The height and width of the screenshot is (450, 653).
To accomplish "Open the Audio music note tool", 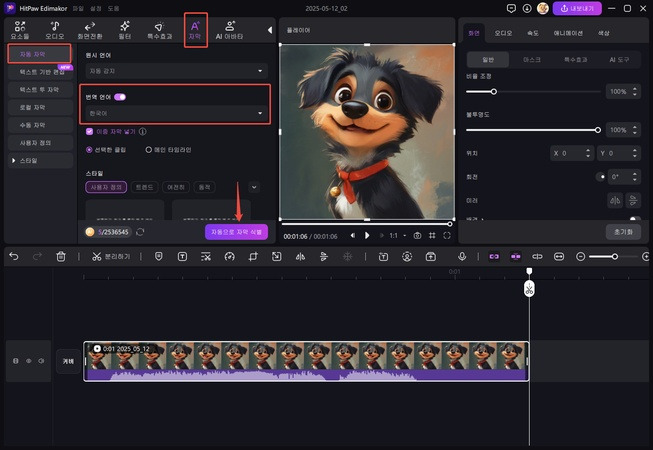I will pyautogui.click(x=55, y=30).
